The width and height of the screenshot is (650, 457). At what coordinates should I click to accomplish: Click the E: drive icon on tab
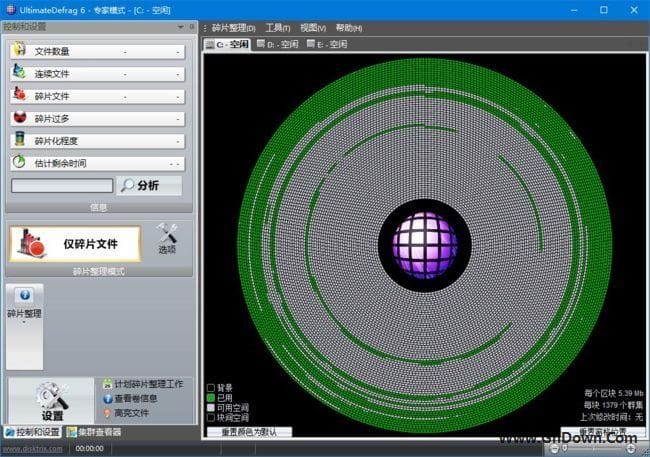[x=310, y=44]
